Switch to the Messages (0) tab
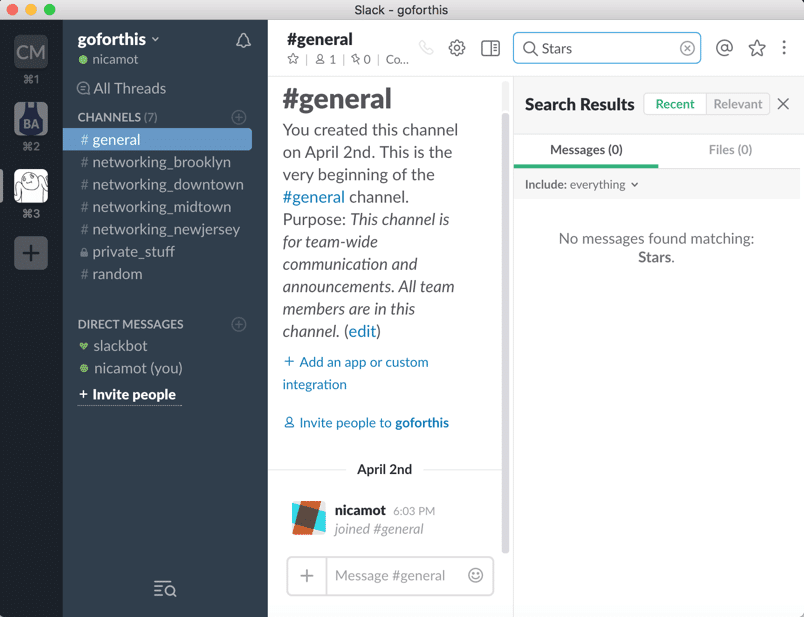The width and height of the screenshot is (804, 617). pyautogui.click(x=586, y=150)
